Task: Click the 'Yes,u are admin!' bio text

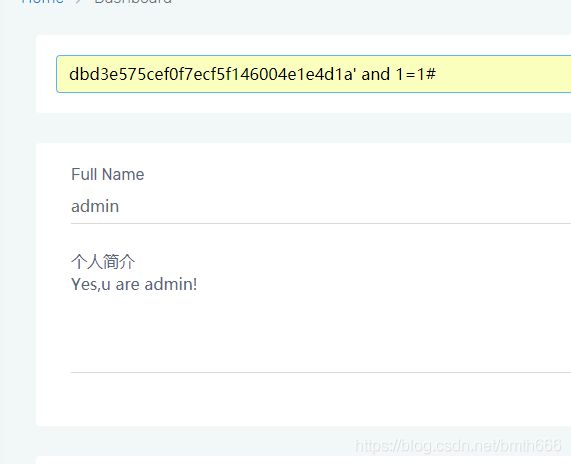Action: [134, 284]
